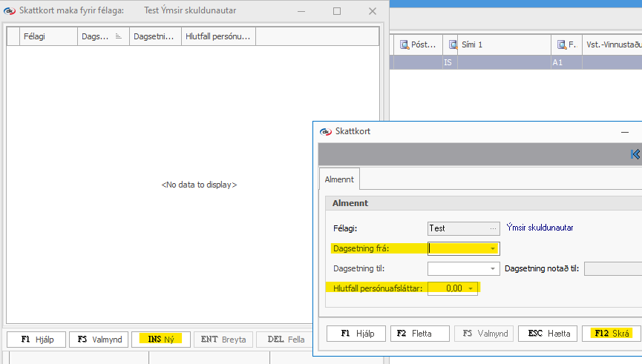
Task: Click the search icon beside the Sími 1 column
Action: click(x=453, y=45)
